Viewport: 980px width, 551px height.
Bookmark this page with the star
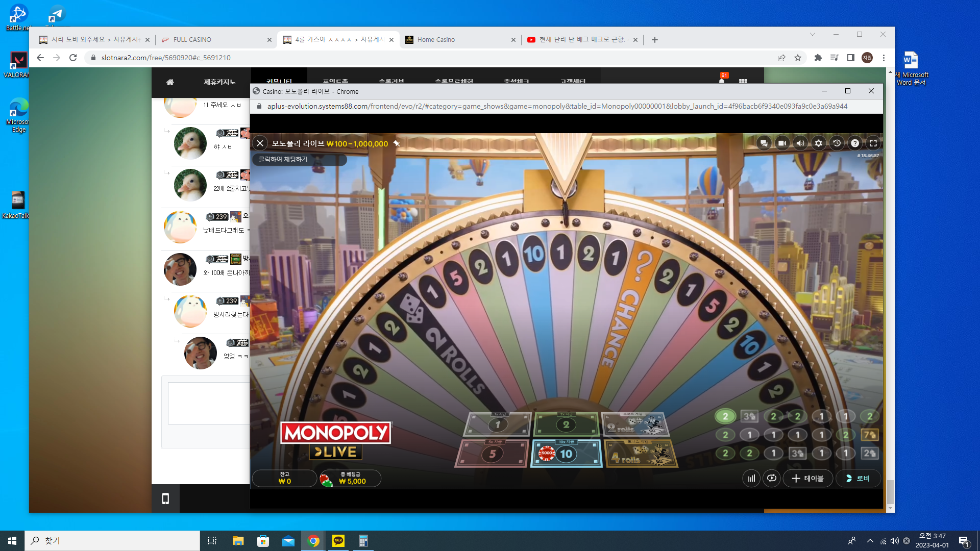798,58
